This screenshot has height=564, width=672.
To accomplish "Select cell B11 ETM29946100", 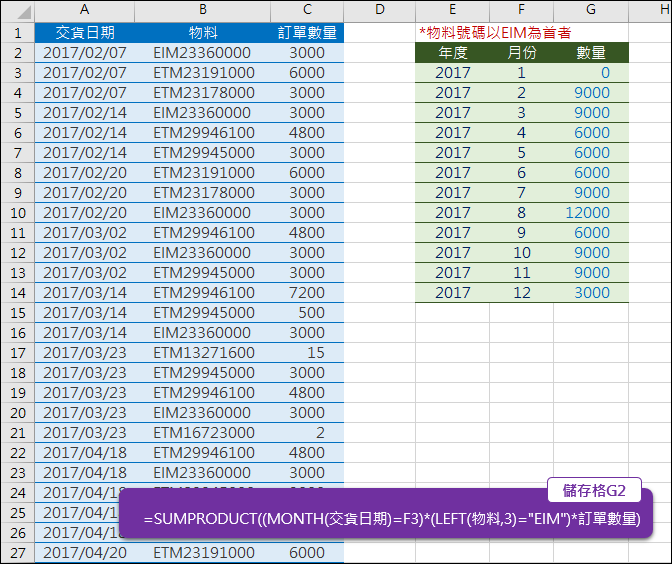I will [x=203, y=233].
